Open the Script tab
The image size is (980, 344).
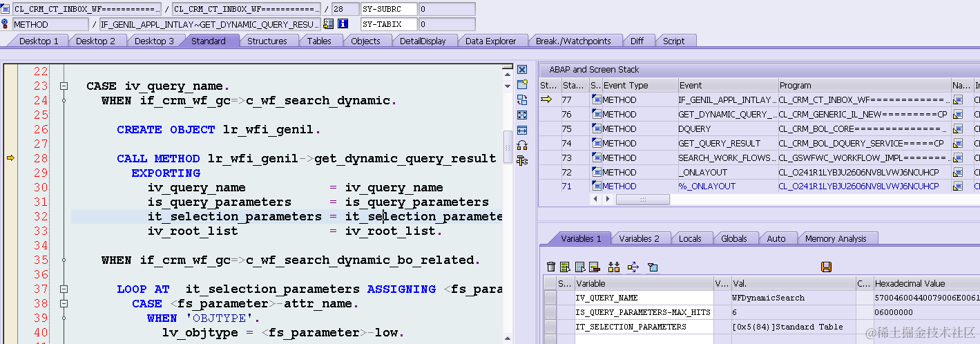(x=674, y=41)
